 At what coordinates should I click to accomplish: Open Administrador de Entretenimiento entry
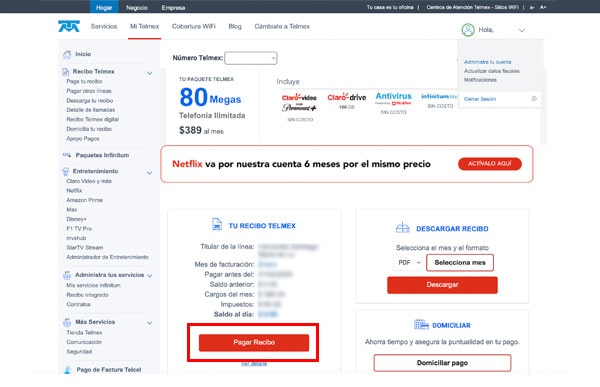pos(107,257)
